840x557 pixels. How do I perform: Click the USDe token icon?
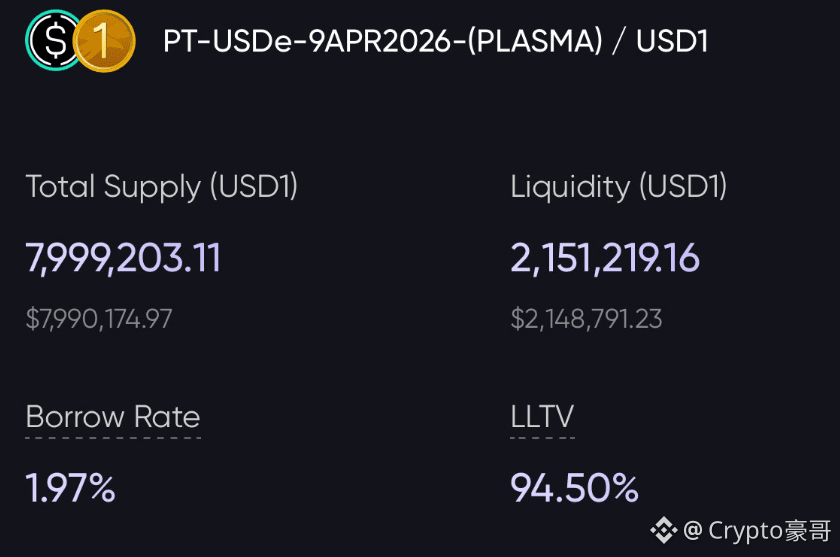click(x=53, y=41)
